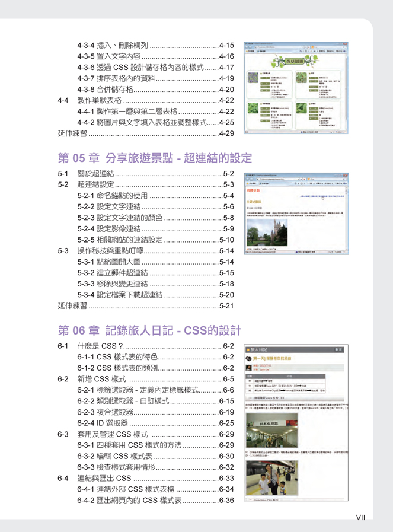Go to section "6-4 連結與匯出 CSS"
This screenshot has height=532, width=393.
pyautogui.click(x=146, y=479)
